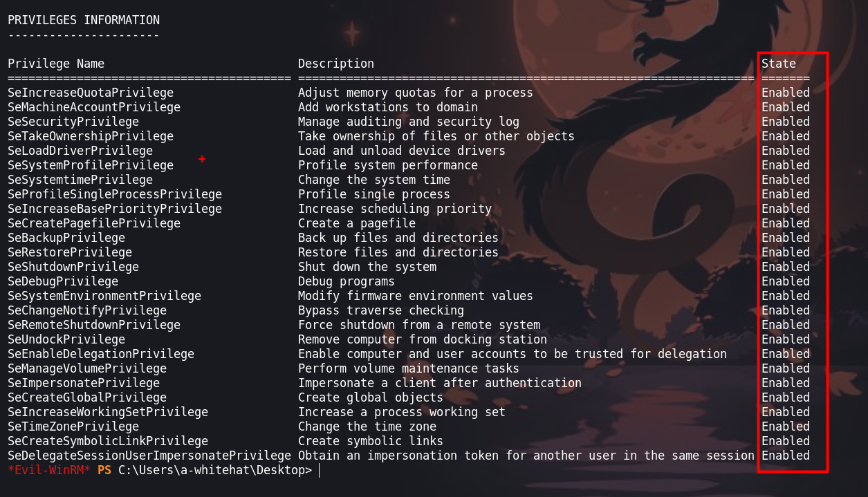Click the PRIVILEGES INFORMATION heading
Image resolution: width=868 pixels, height=497 pixels.
[x=84, y=20]
